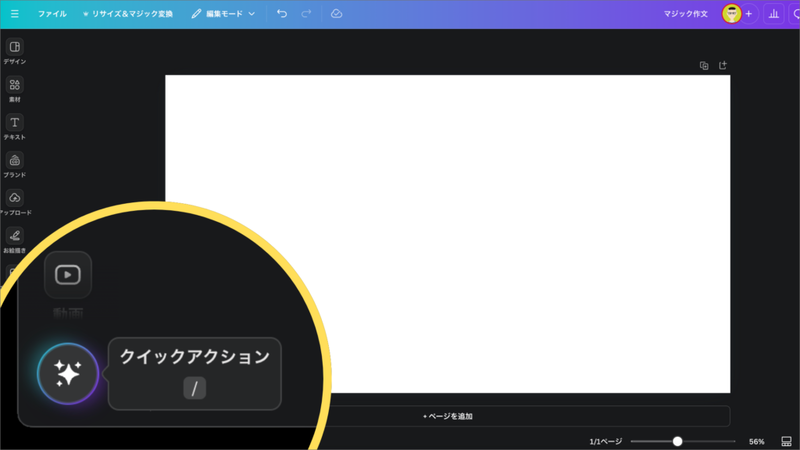Adjust the zoom slider handle
Screen dimensions: 800x450
677,441
